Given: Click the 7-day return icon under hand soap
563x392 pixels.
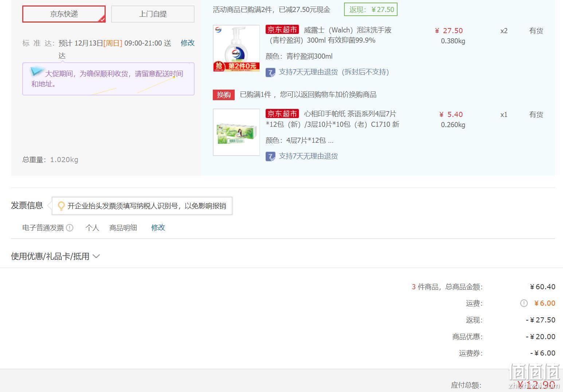Looking at the screenshot, I should coord(270,72).
